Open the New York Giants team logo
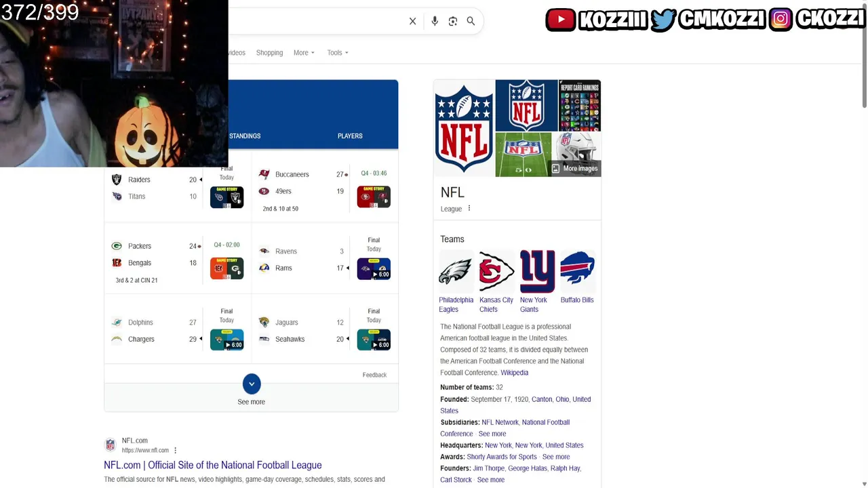This screenshot has height=488, width=868. coord(537,271)
